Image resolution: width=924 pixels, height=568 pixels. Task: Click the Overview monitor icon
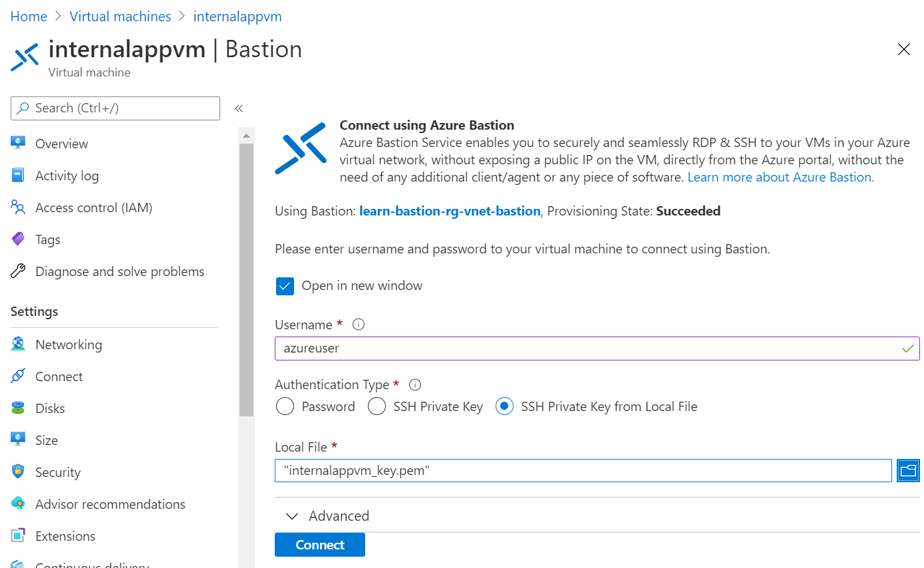(x=18, y=144)
